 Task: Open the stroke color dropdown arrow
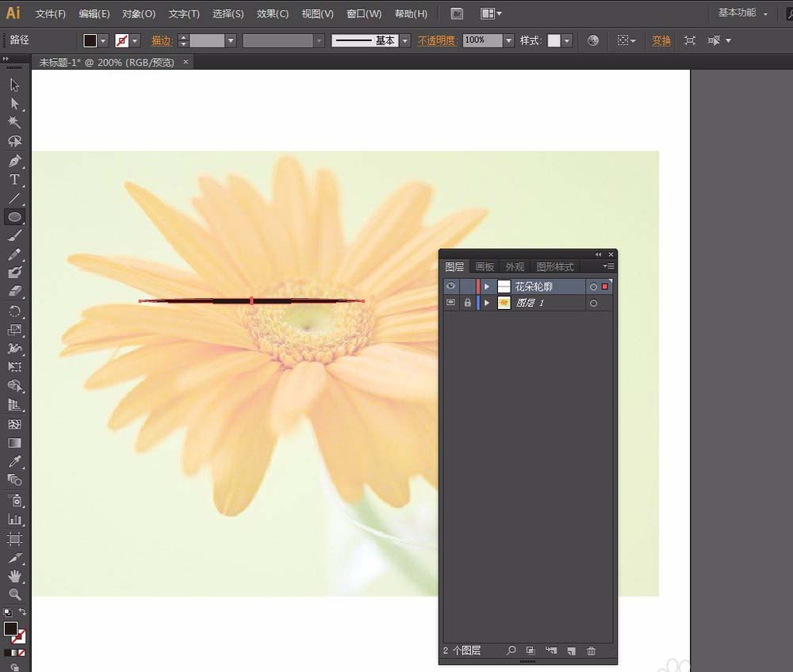coord(135,40)
